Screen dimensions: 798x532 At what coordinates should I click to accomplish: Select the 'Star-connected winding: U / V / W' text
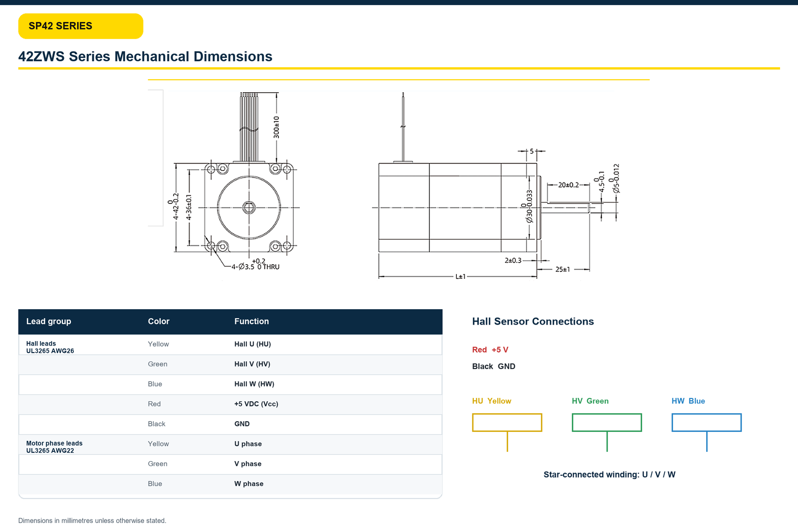(609, 475)
